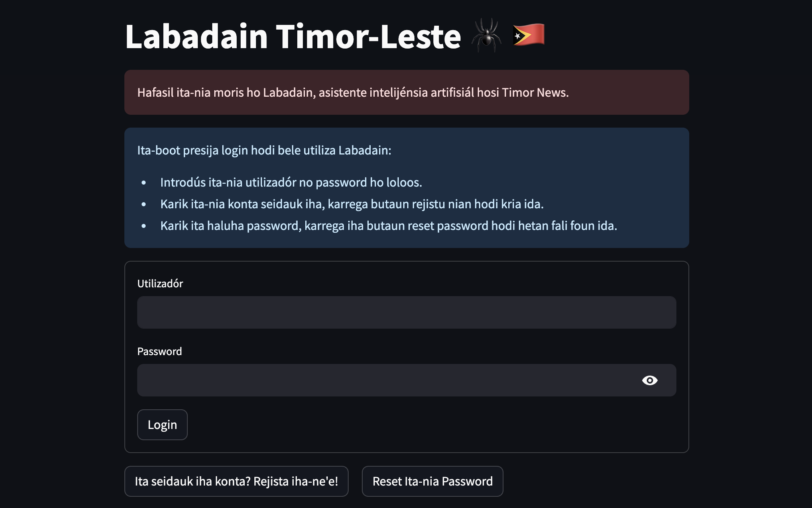
Task: Click the bullet dot before "Introdús"
Action: (x=144, y=183)
